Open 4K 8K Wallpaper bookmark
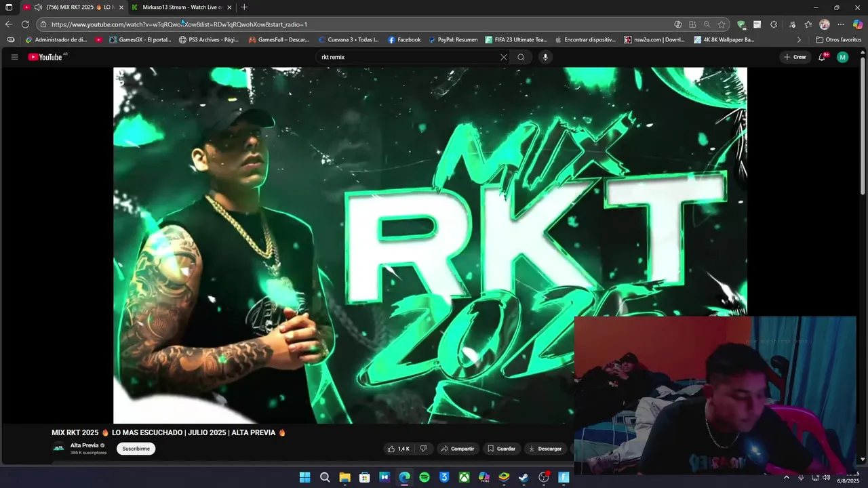The height and width of the screenshot is (488, 868). coord(724,40)
